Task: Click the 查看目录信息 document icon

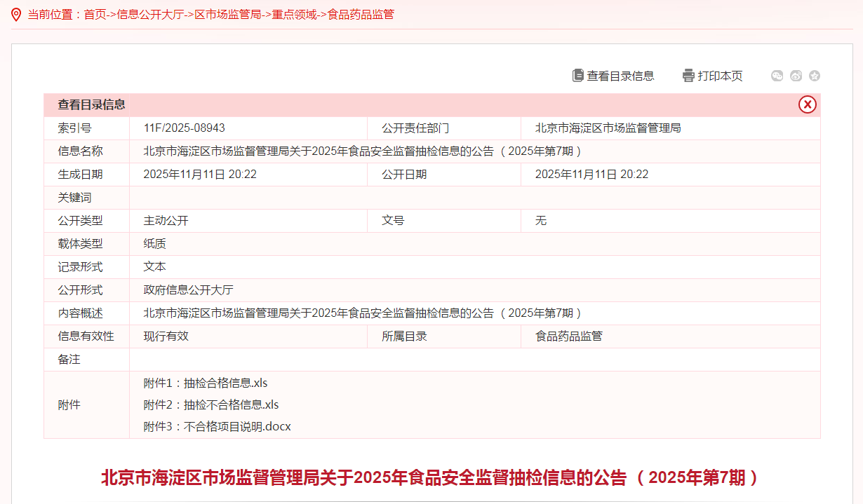Action: coord(577,76)
